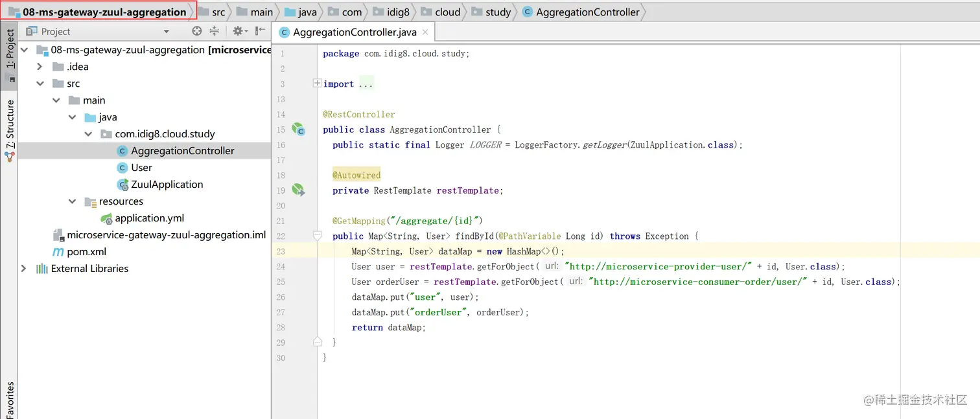
Task: Expand the folded import block
Action: coord(317,84)
